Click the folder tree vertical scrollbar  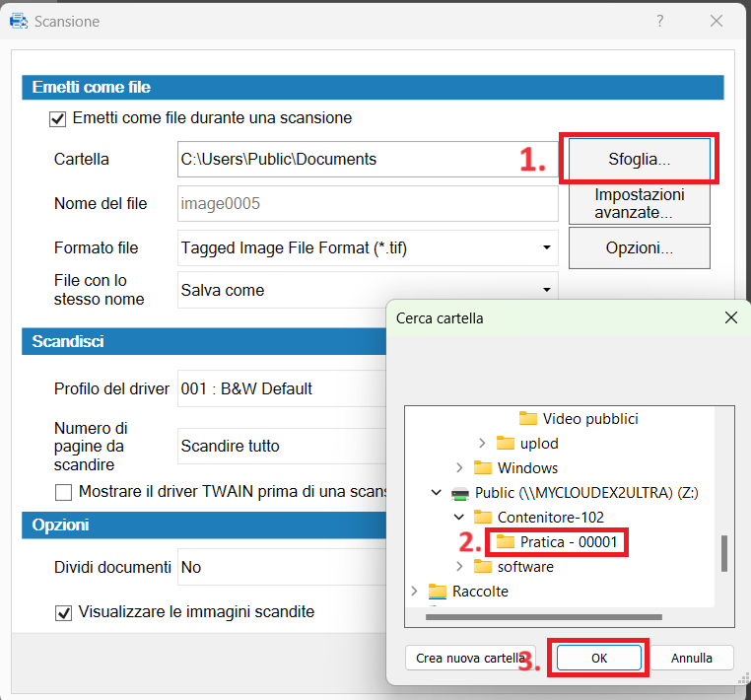coord(724,553)
